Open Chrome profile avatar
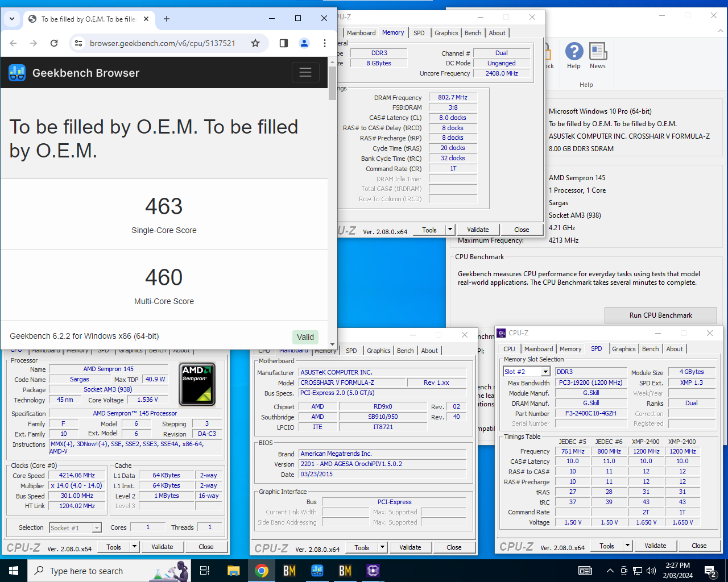The width and height of the screenshot is (728, 582). [x=304, y=43]
